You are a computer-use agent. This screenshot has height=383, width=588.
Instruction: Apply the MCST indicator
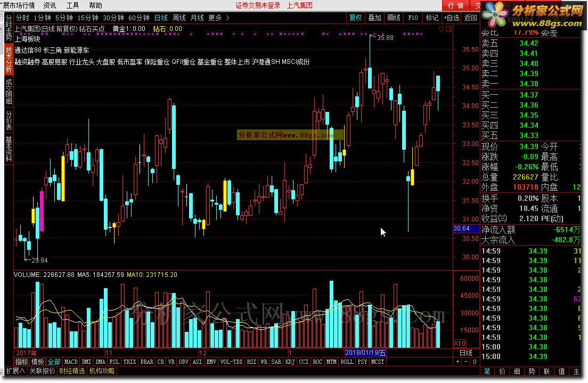pyautogui.click(x=378, y=362)
